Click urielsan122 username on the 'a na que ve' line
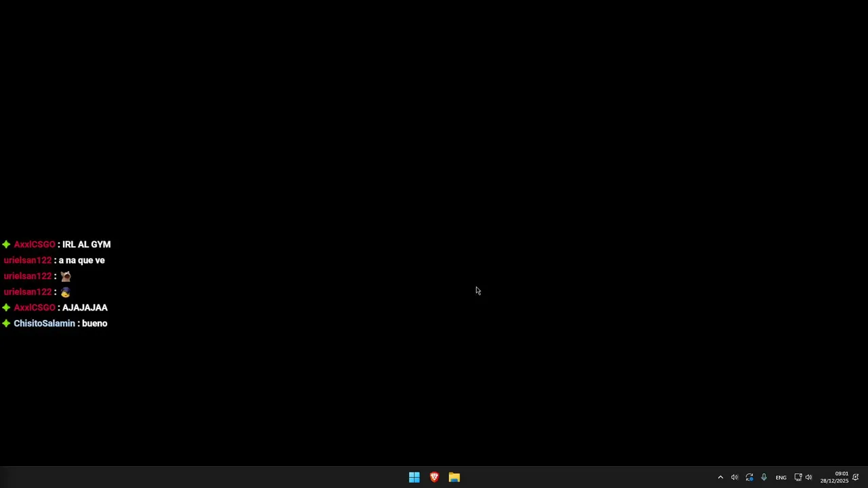This screenshot has width=868, height=488. (x=28, y=260)
